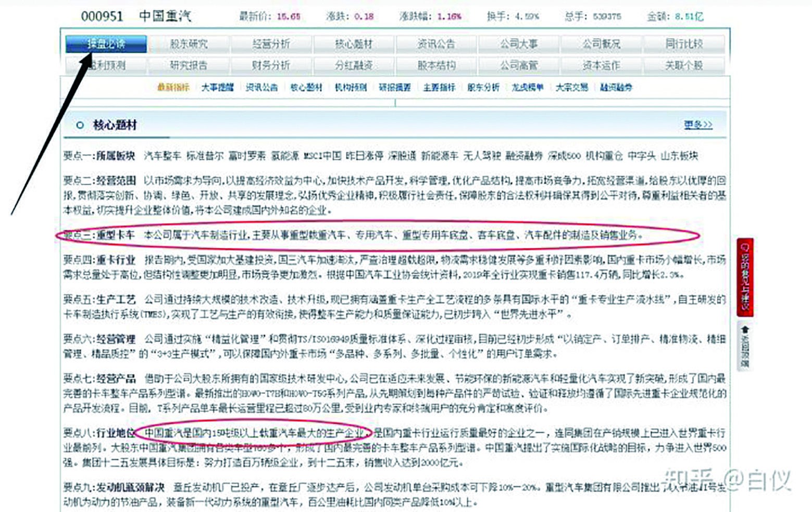
Task: Click the circle bullet icon beside 核心题材 heading
Action: 80,125
